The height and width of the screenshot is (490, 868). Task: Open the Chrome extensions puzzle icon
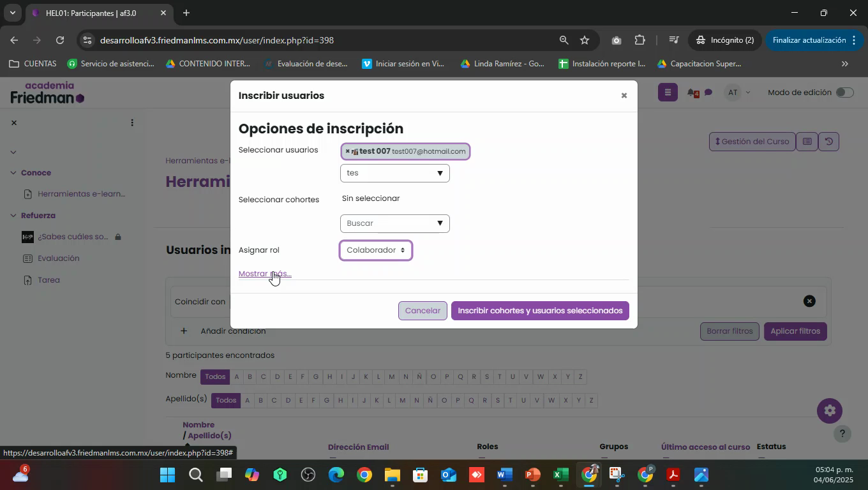[x=640, y=40]
